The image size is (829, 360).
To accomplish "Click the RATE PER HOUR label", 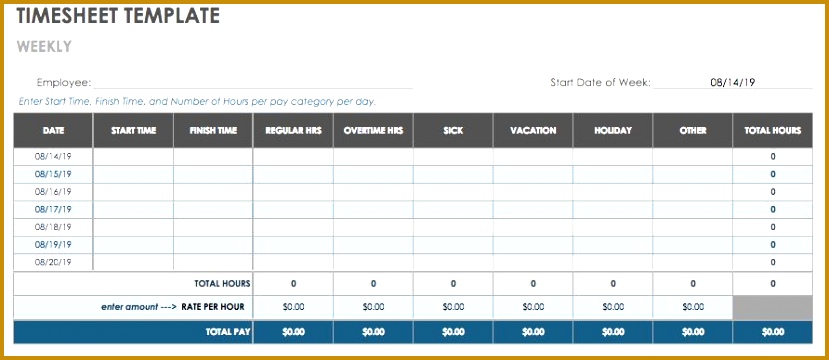I will (x=213, y=307).
